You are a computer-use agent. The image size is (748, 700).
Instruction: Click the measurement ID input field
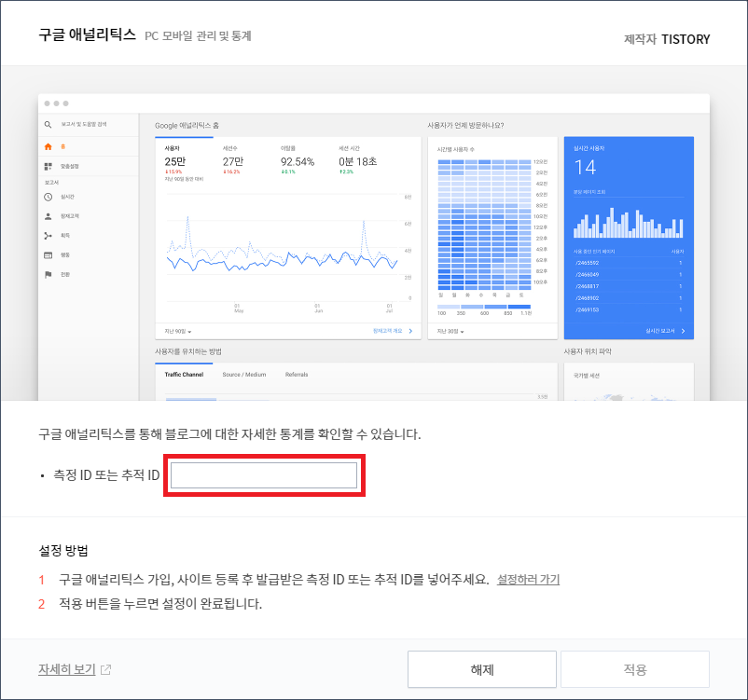coord(264,475)
